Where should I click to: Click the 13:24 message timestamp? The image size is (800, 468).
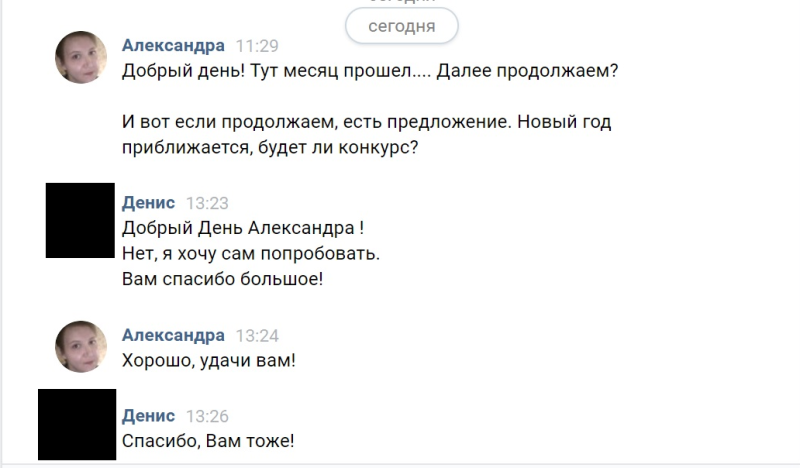click(x=257, y=336)
